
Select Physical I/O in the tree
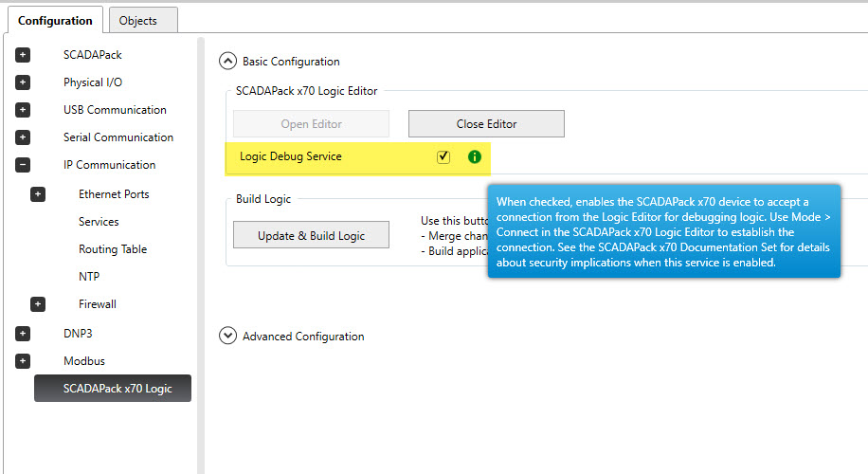point(93,82)
